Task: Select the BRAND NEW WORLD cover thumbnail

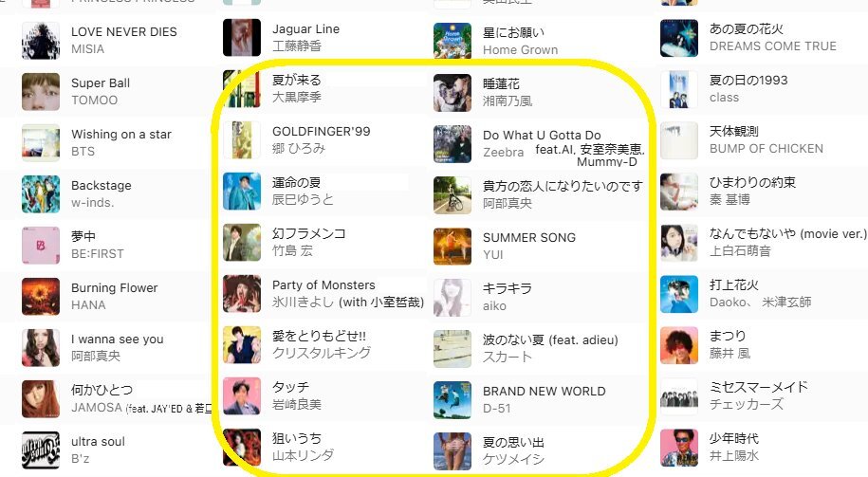Action: [x=452, y=400]
